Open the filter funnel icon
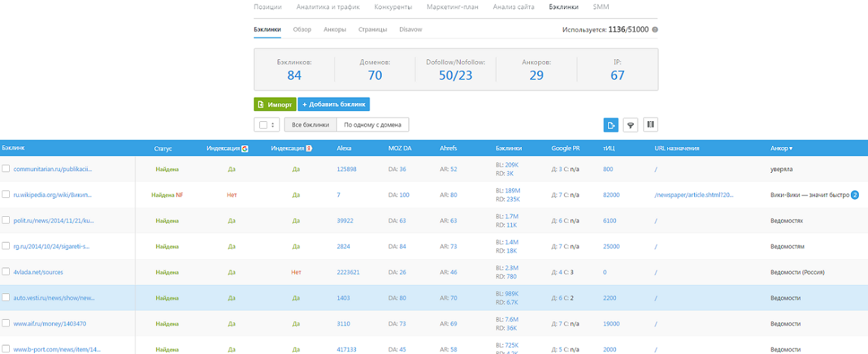The height and width of the screenshot is (354, 868). [x=631, y=125]
